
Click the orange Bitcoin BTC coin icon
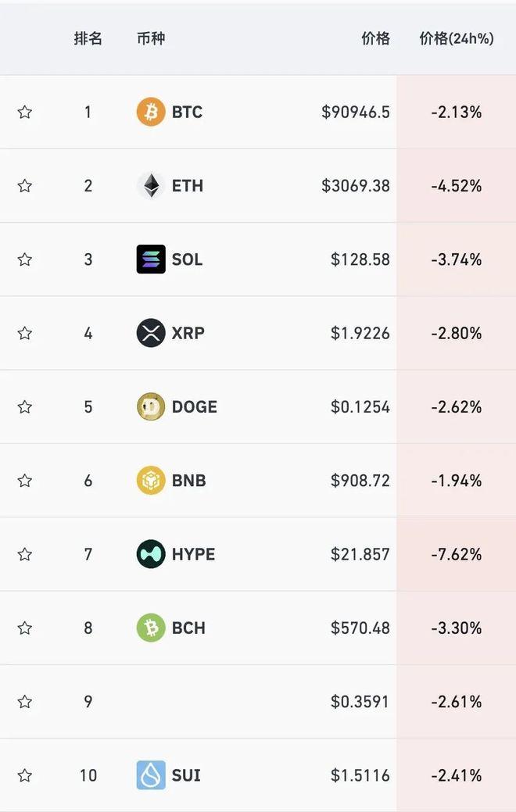click(151, 112)
